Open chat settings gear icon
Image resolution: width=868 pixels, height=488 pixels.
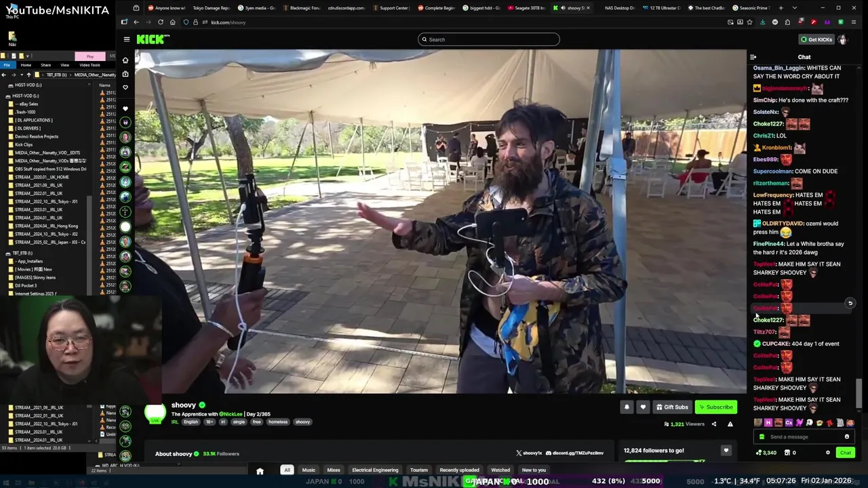(827, 453)
